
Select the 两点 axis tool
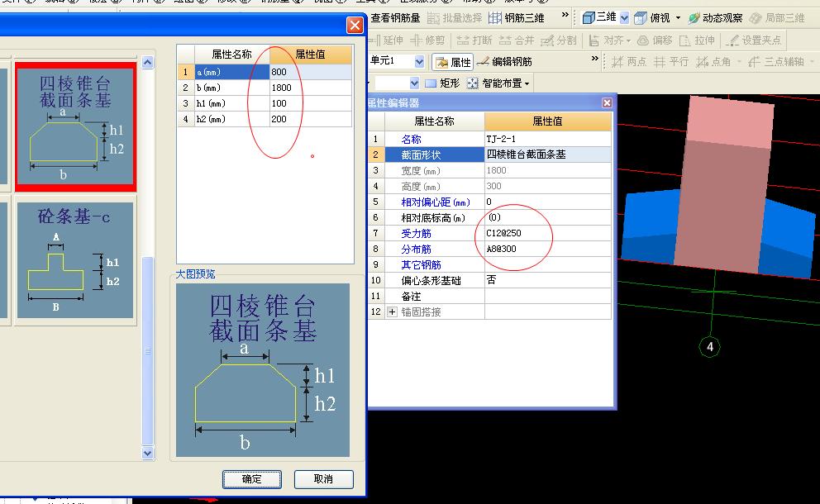(x=629, y=62)
